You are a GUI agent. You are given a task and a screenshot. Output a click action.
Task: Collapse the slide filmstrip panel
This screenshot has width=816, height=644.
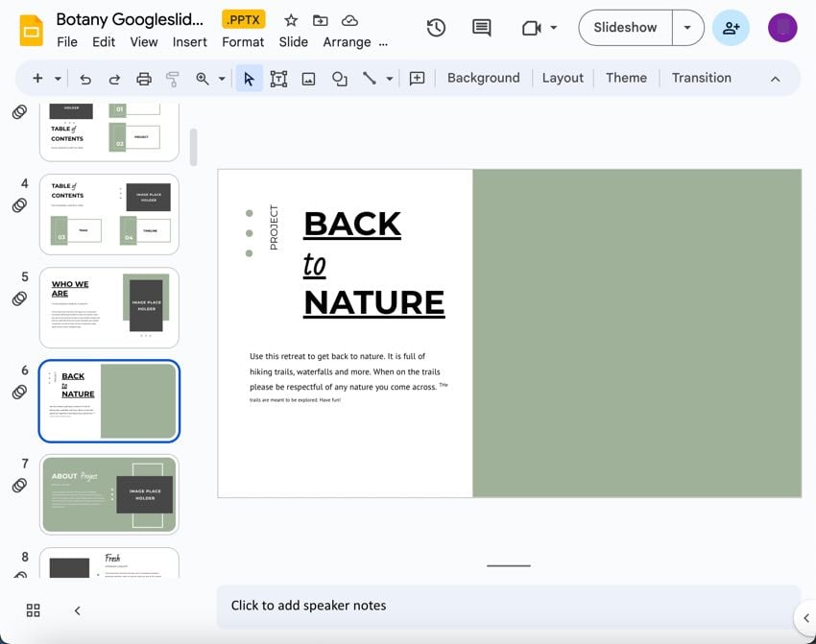pos(77,610)
